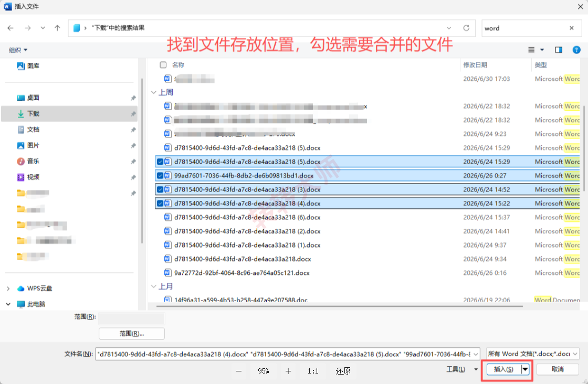The height and width of the screenshot is (384, 588).
Task: Sort by the 类型 column header
Action: pos(540,65)
